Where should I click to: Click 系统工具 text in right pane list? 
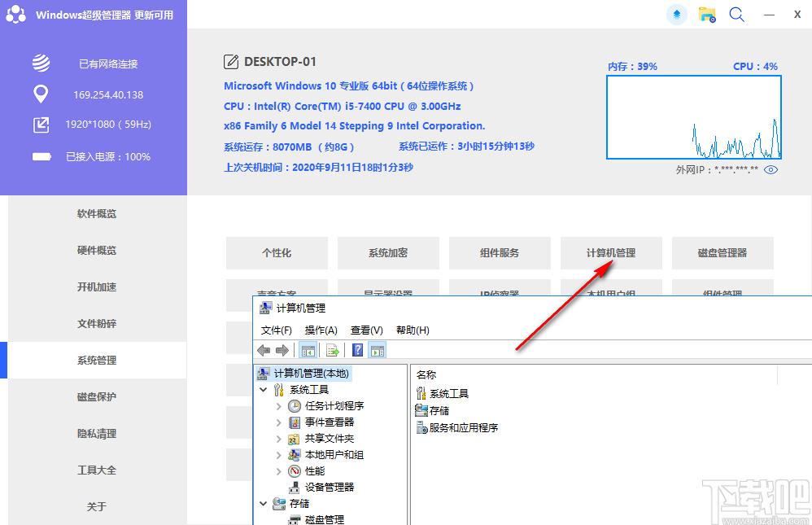click(x=449, y=393)
